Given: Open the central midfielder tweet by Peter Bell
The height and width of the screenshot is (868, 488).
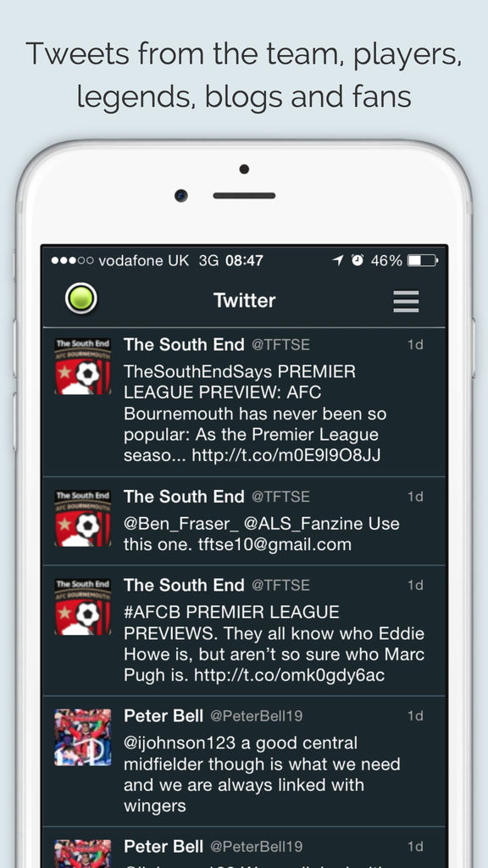Looking at the screenshot, I should (x=244, y=761).
